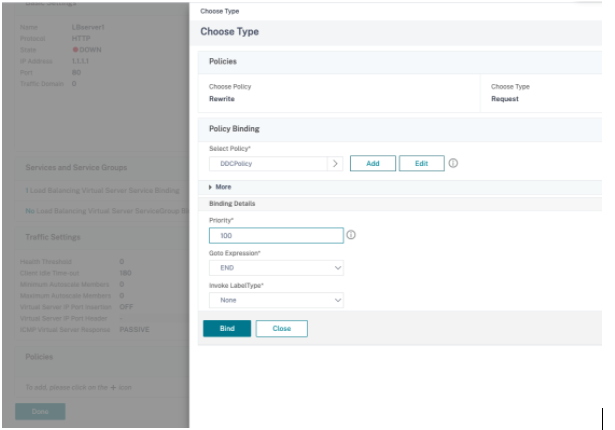This screenshot has height=430, width=615.
Task: Click info icon beside Priority field
Action: coord(350,236)
